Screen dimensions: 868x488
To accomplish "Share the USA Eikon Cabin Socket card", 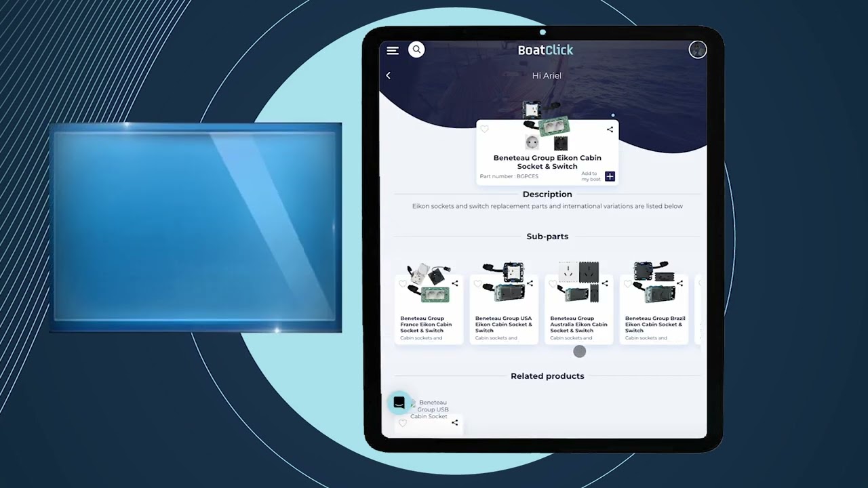I will 530,283.
